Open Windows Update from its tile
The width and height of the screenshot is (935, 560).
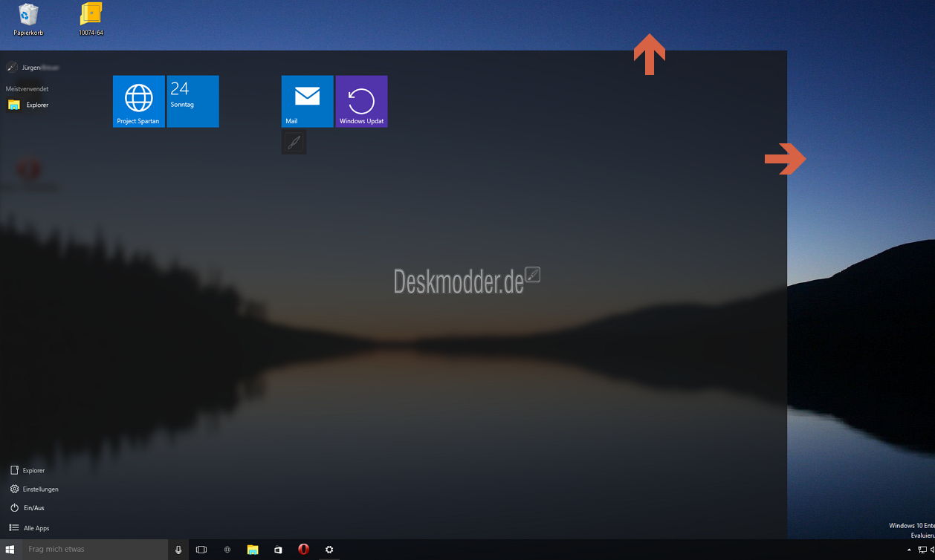361,101
